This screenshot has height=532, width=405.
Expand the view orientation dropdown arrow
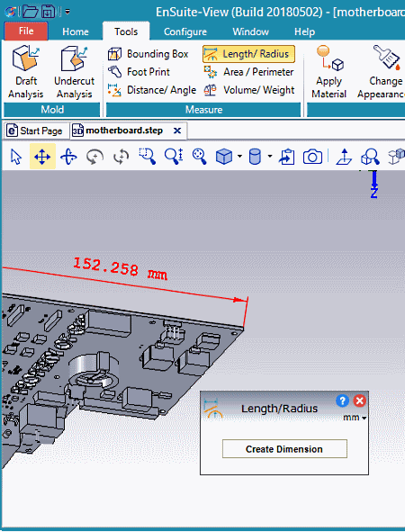pos(239,157)
